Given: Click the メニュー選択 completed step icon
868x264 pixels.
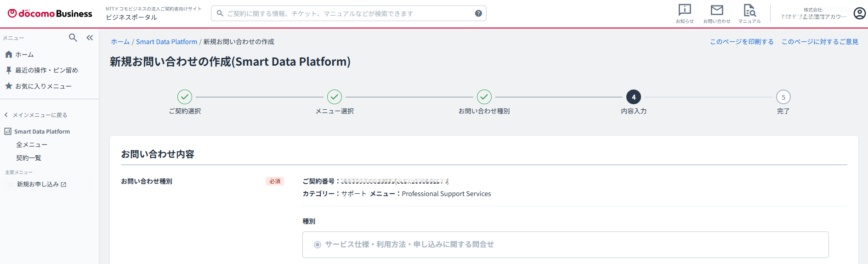Looking at the screenshot, I should click(335, 97).
